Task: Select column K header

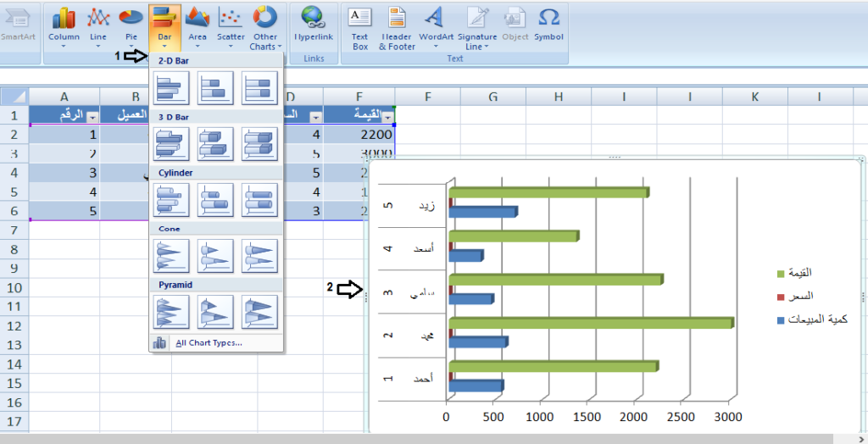Action: pyautogui.click(x=755, y=97)
